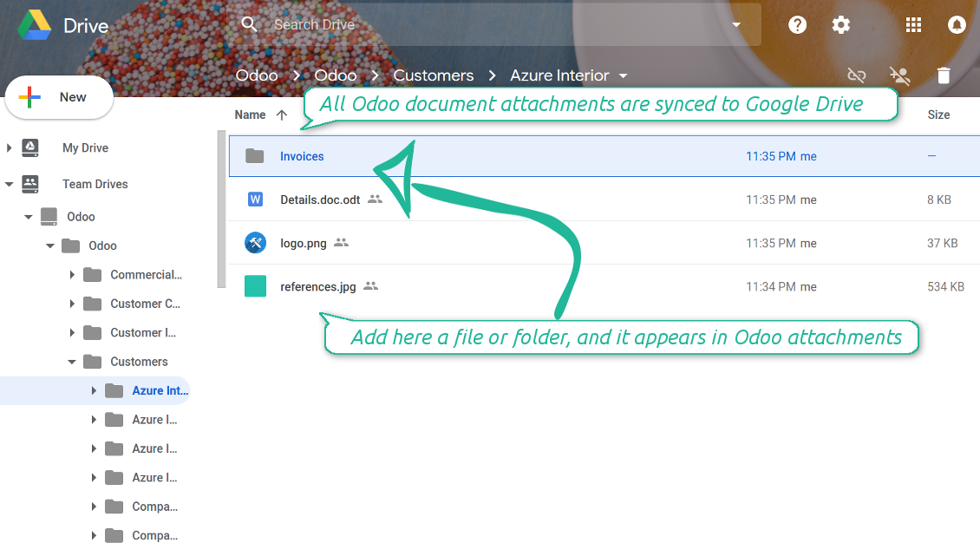Open the notifications bell
Image resolution: width=980 pixels, height=556 pixels.
[x=957, y=25]
